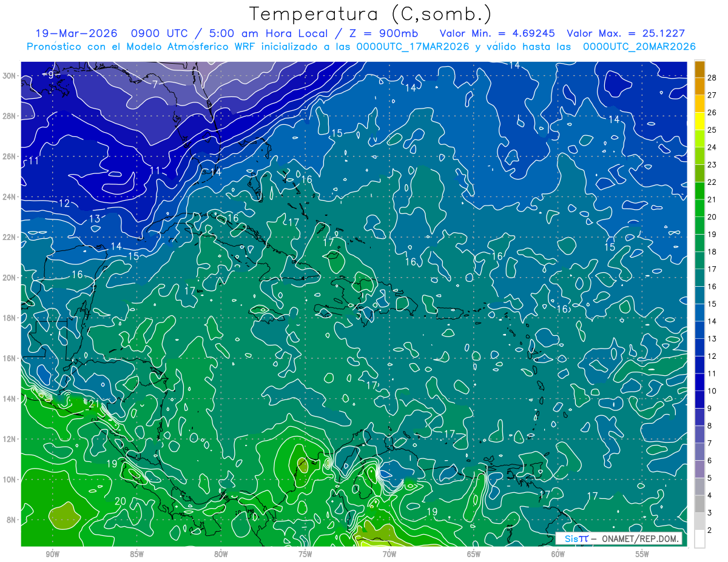728x562 pixels.
Task: Click the '30N' latitude axis label
Action: (x=10, y=75)
